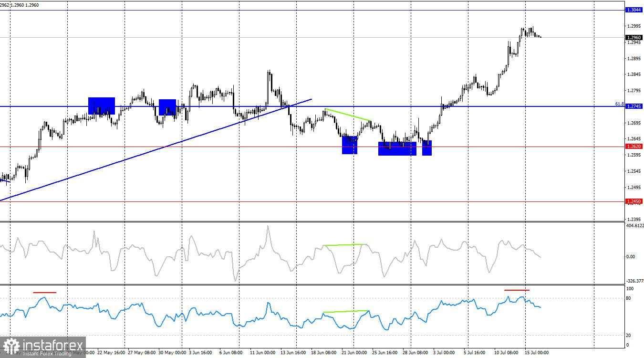Click the 15 Jul 00:00 time label
This screenshot has height=358, width=644.
536,353
